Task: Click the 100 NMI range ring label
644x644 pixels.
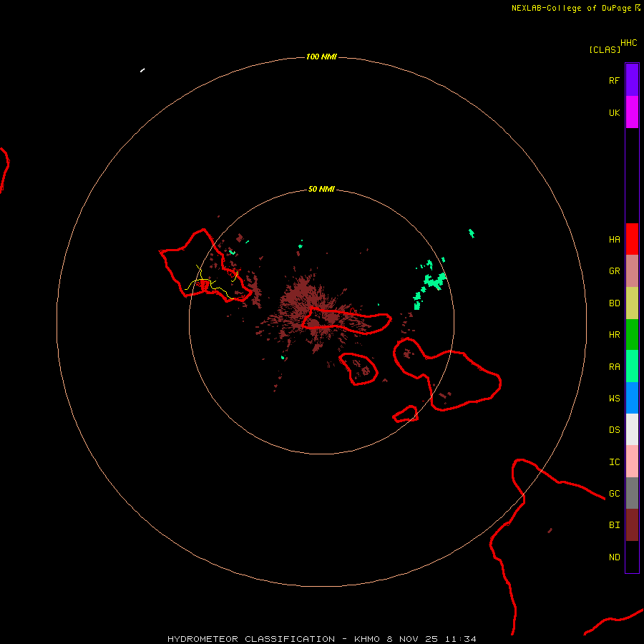Action: (x=321, y=57)
